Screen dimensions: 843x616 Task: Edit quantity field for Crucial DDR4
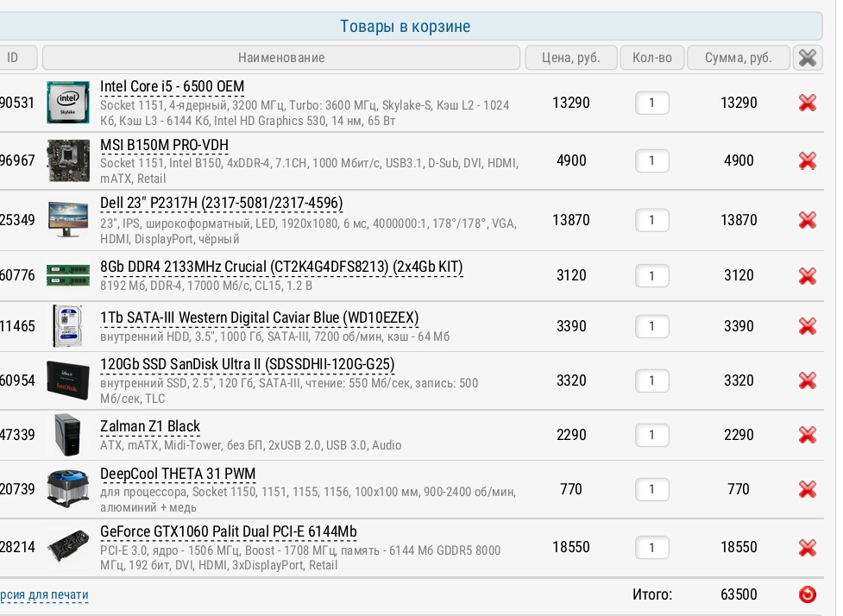coord(651,276)
